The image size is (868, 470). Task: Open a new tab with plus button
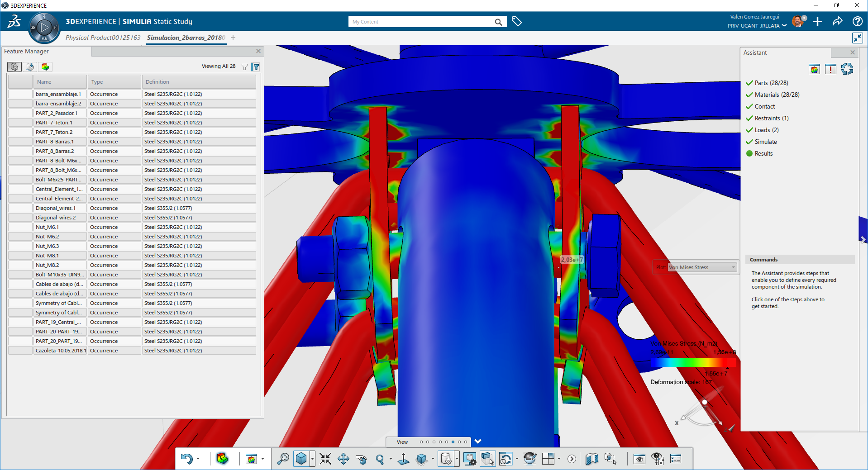click(233, 38)
